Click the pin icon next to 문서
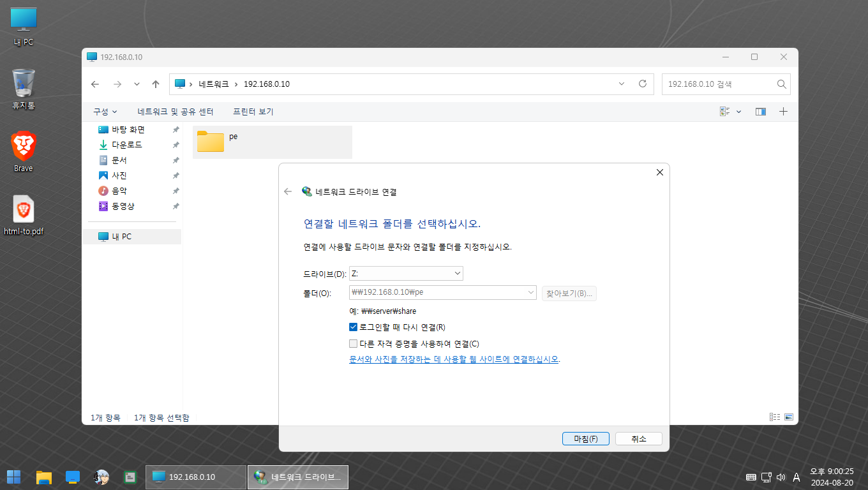868x490 pixels. (x=176, y=160)
